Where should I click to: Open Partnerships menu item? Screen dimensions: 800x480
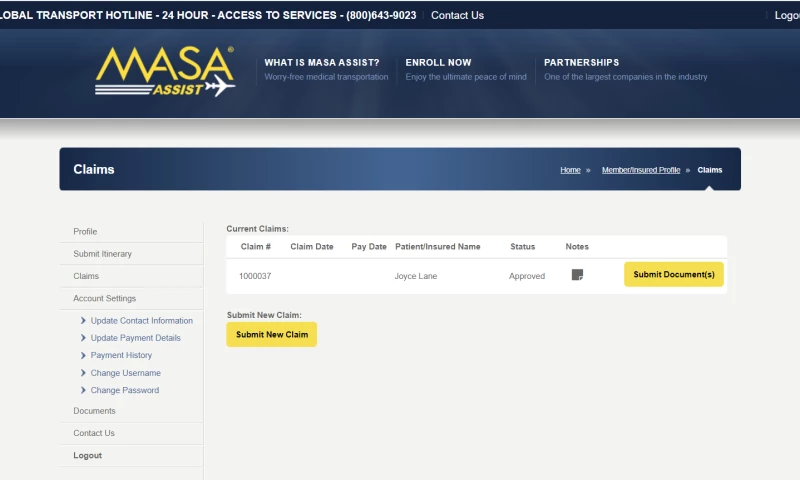click(581, 63)
